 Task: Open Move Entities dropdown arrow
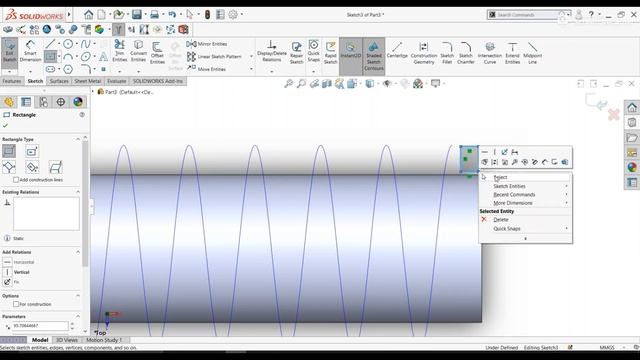click(251, 69)
